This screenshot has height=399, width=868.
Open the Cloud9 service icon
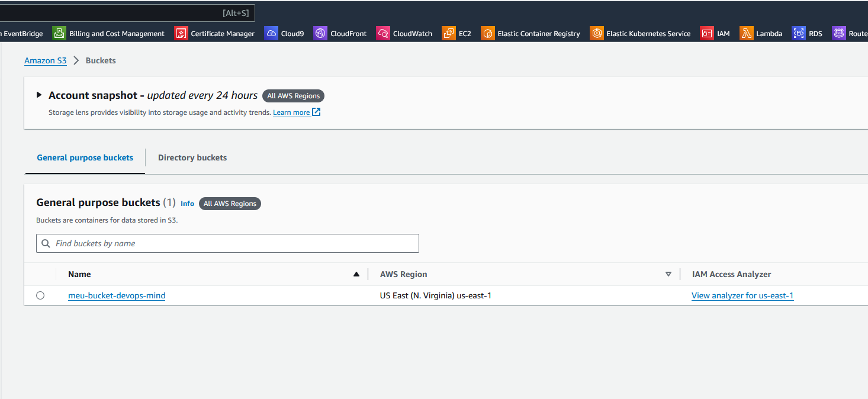coord(271,33)
